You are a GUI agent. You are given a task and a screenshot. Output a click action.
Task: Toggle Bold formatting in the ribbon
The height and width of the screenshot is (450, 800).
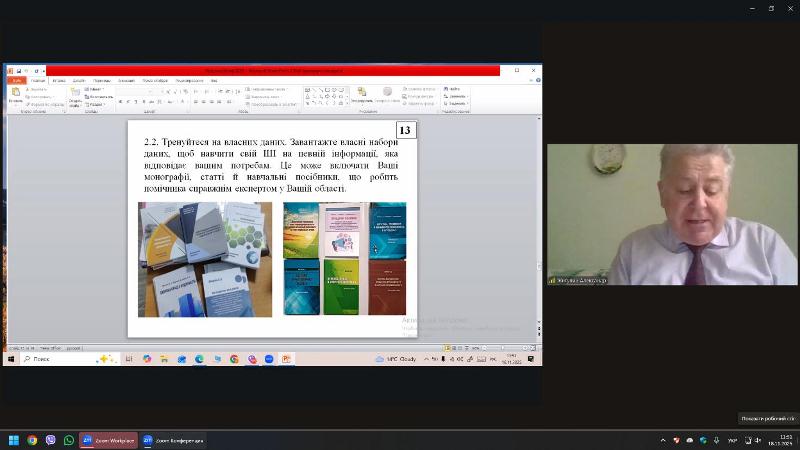pyautogui.click(x=120, y=101)
